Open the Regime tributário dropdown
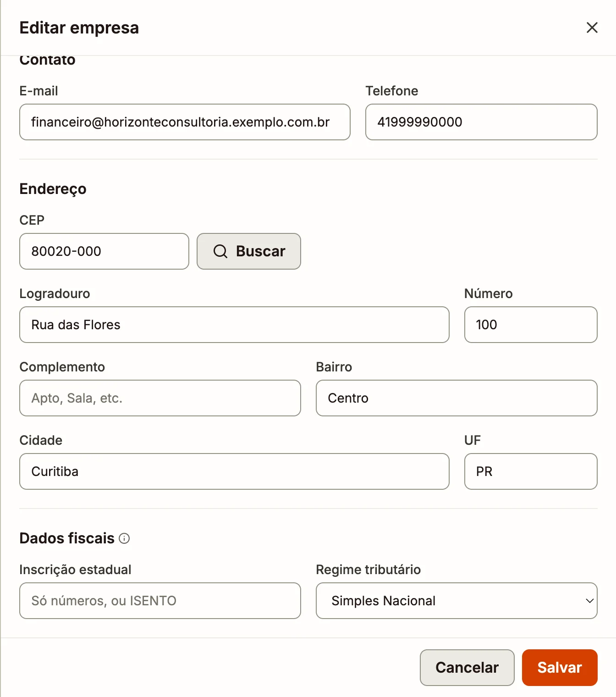 (x=456, y=601)
